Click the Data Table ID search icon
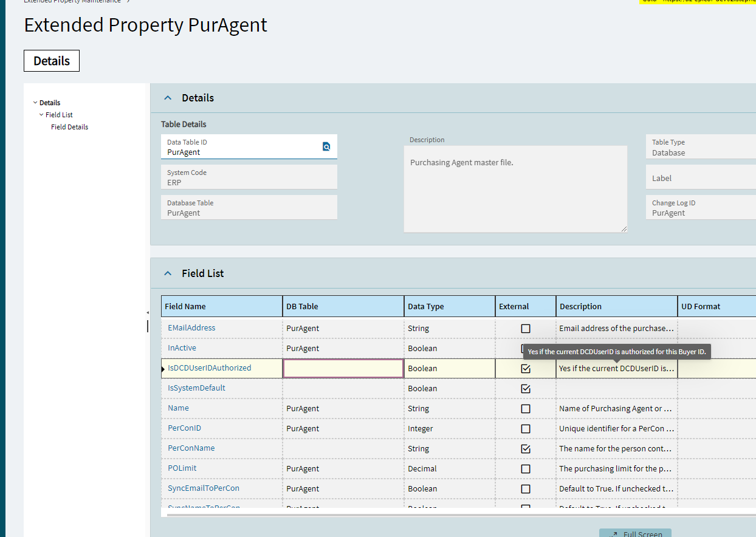 click(326, 146)
